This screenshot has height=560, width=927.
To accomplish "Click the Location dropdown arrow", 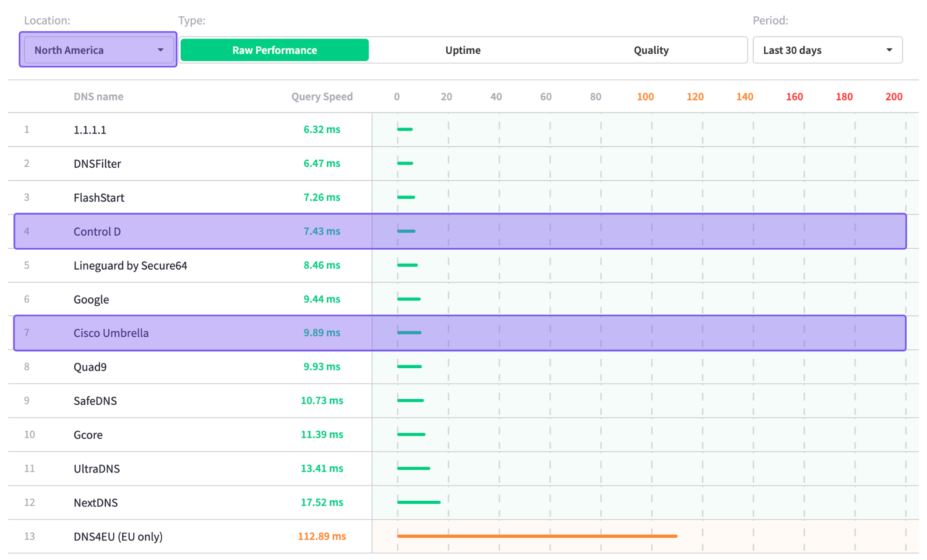I will tap(160, 50).
